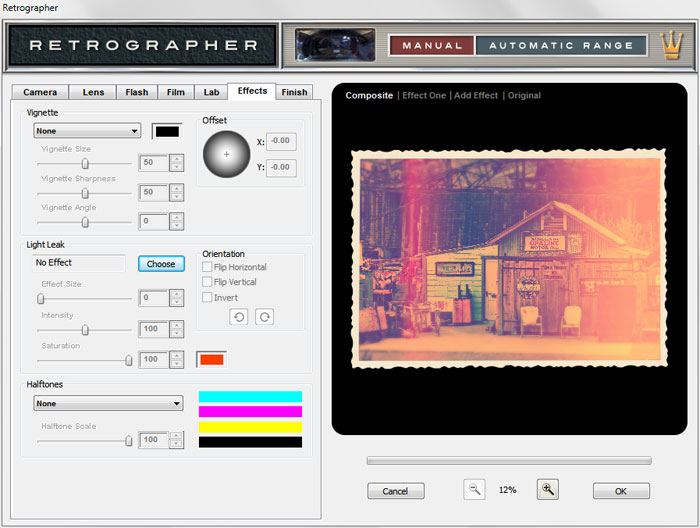The height and width of the screenshot is (528, 700).
Task: Switch to Automatic Range mode
Action: point(561,46)
